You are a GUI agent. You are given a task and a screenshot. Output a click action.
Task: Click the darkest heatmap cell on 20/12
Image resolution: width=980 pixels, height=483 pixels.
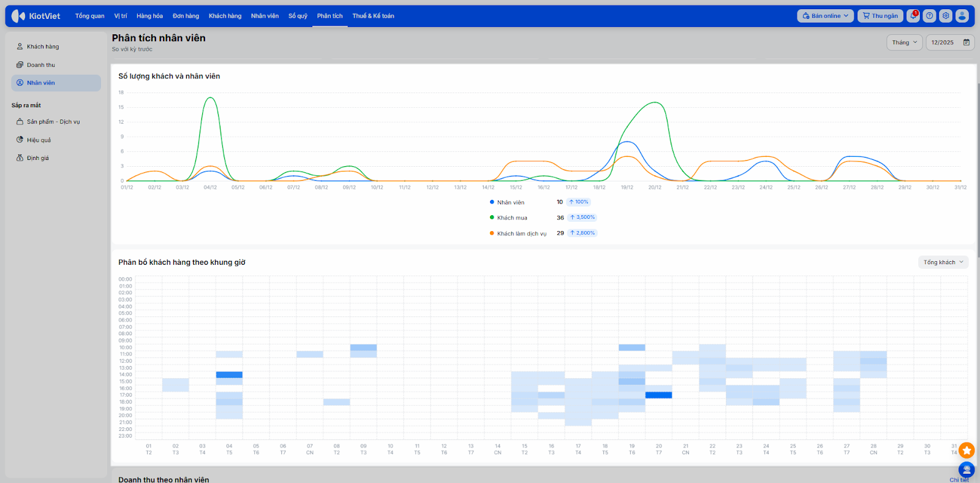(x=658, y=395)
